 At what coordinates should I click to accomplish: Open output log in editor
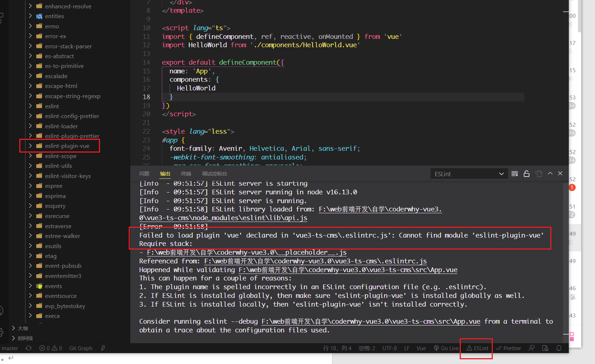click(x=539, y=174)
